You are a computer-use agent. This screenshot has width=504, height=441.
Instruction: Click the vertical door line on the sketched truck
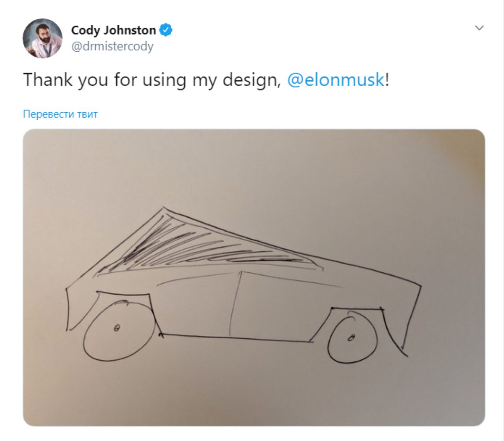235,304
